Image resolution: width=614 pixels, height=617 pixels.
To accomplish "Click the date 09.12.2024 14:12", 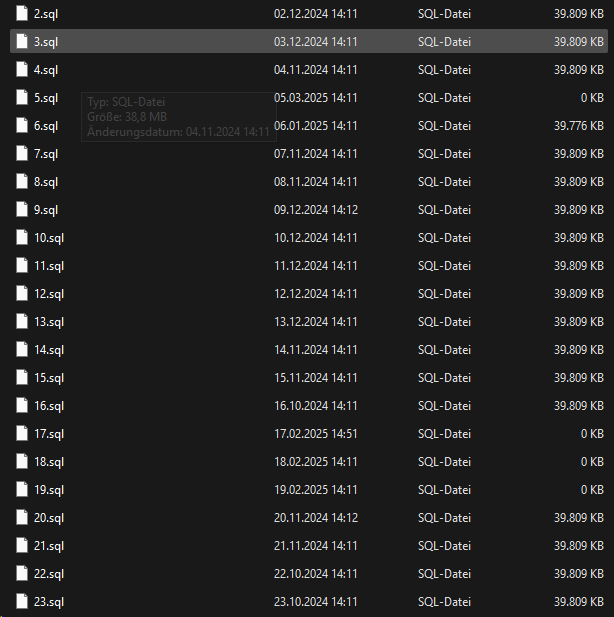I will (316, 210).
